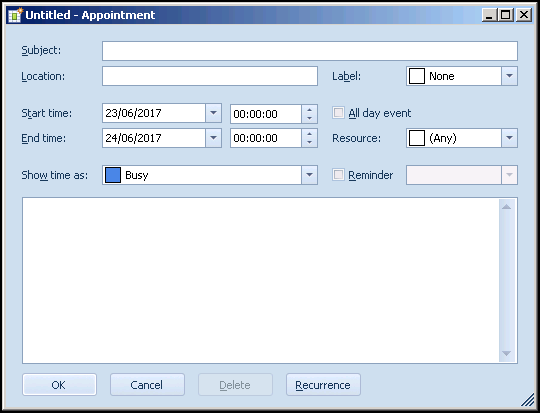Decrease start time with the down spinner arrow
Viewport: 540px width, 413px height.
(309, 118)
